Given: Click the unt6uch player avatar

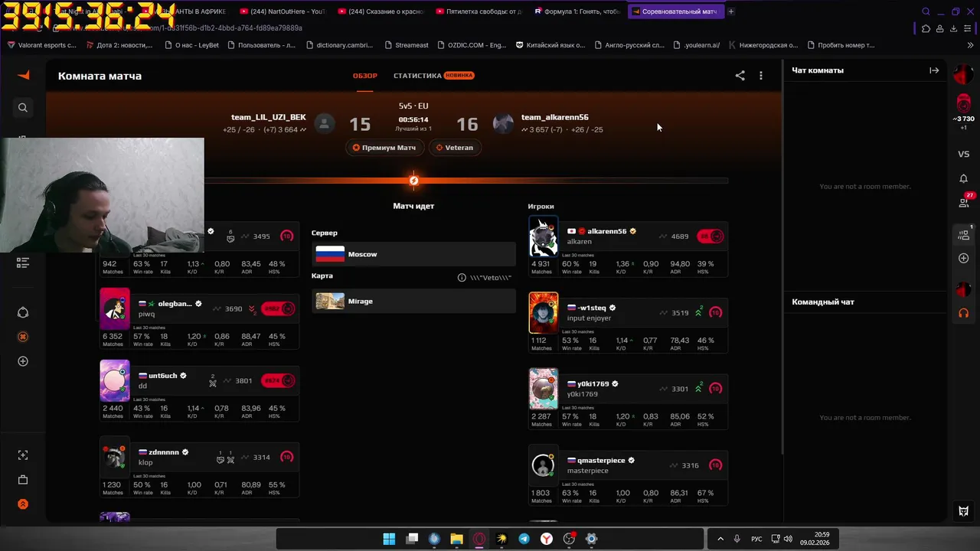Looking at the screenshot, I should [115, 380].
